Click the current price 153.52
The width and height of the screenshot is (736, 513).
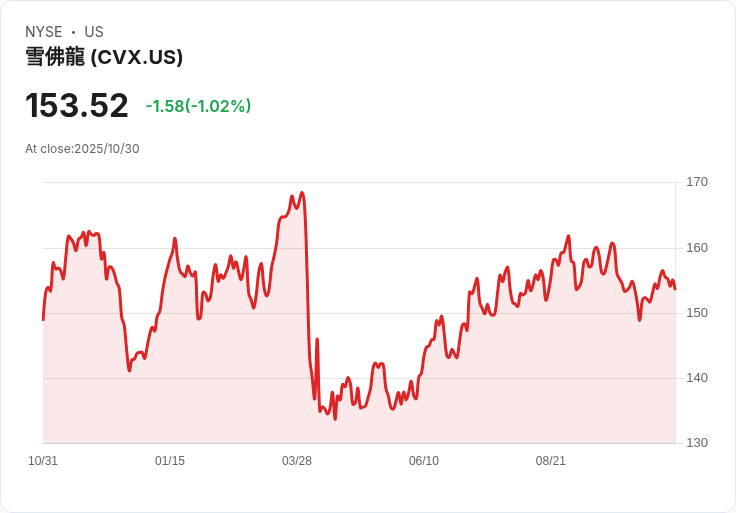click(77, 105)
